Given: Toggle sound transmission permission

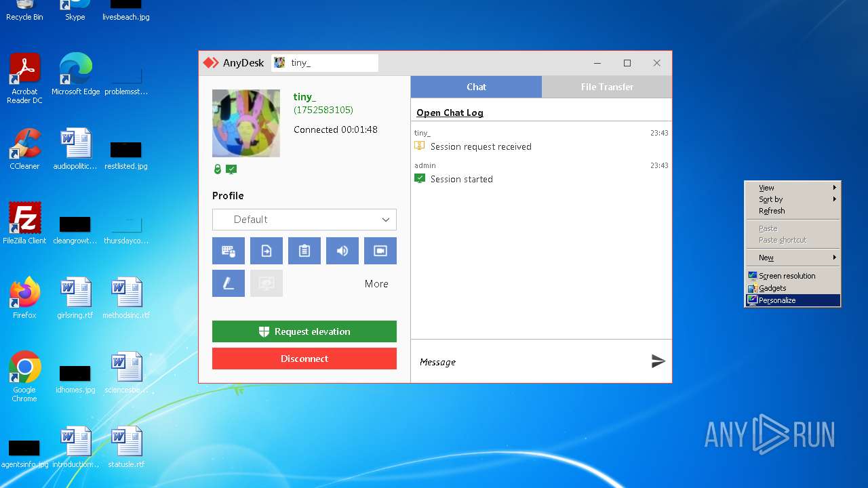Looking at the screenshot, I should 342,251.
